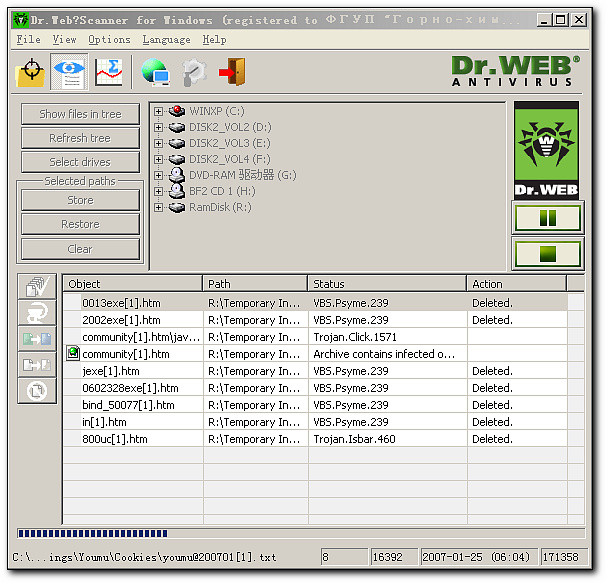Show the statistics chart icon

[x=109, y=72]
